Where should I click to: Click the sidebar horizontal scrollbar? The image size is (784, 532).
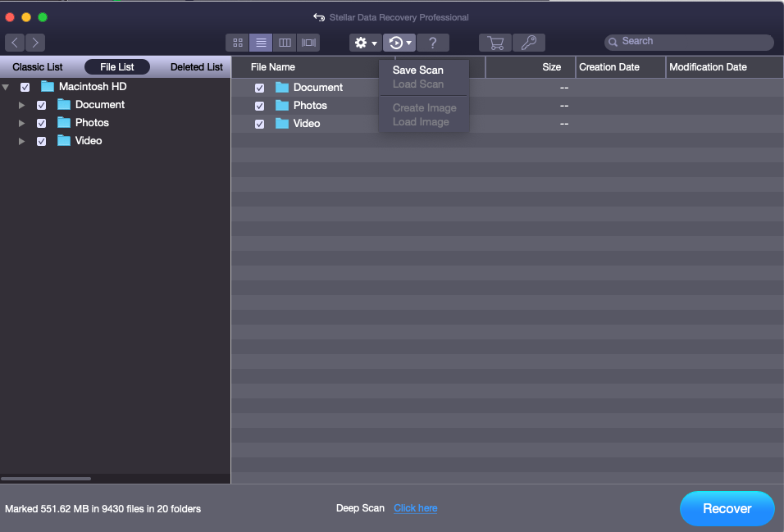[46, 478]
